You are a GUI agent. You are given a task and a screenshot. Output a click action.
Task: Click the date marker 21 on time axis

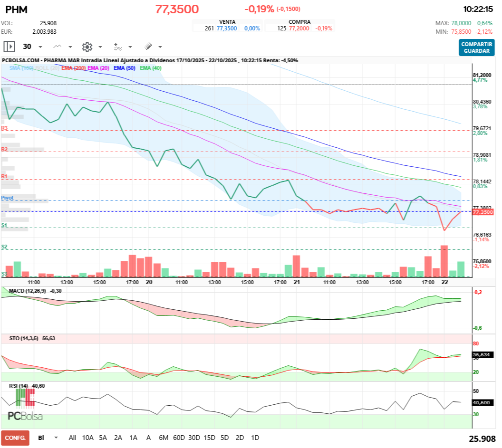pos(297,282)
